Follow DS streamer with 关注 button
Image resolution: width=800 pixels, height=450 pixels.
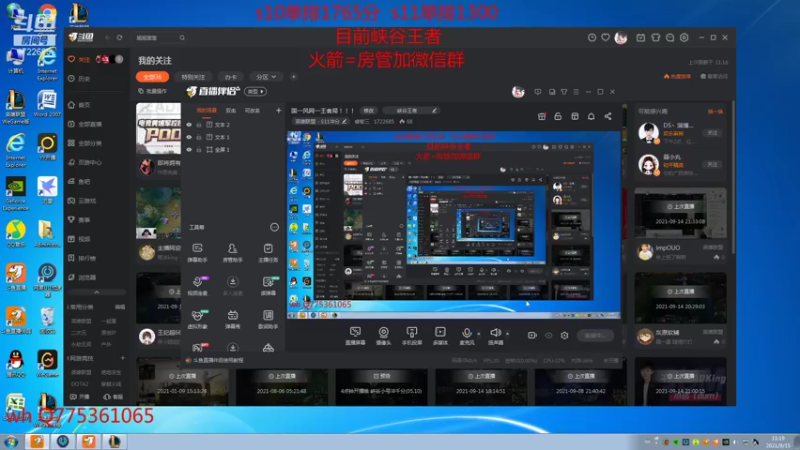712,133
